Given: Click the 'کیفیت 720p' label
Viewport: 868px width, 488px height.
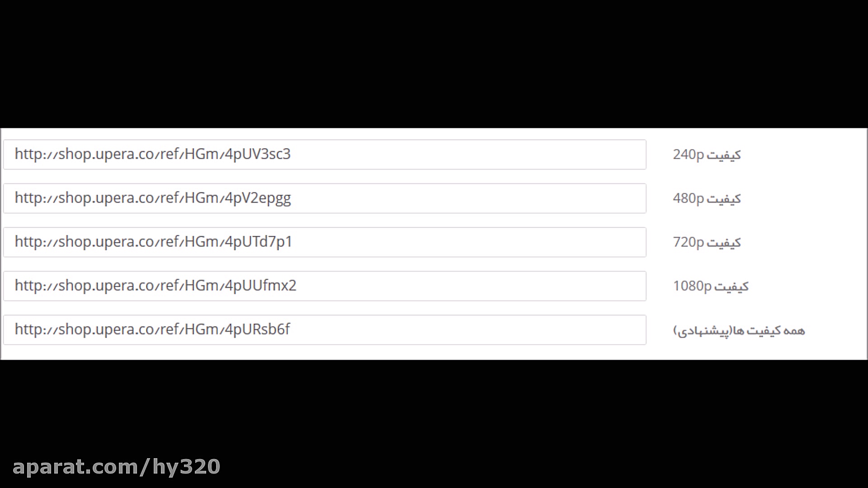Looking at the screenshot, I should [x=707, y=242].
